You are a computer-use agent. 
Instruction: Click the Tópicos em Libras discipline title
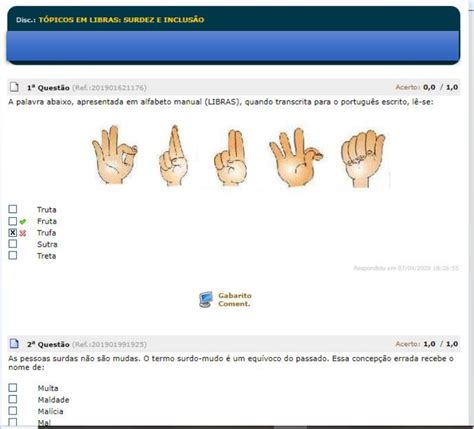coord(121,20)
